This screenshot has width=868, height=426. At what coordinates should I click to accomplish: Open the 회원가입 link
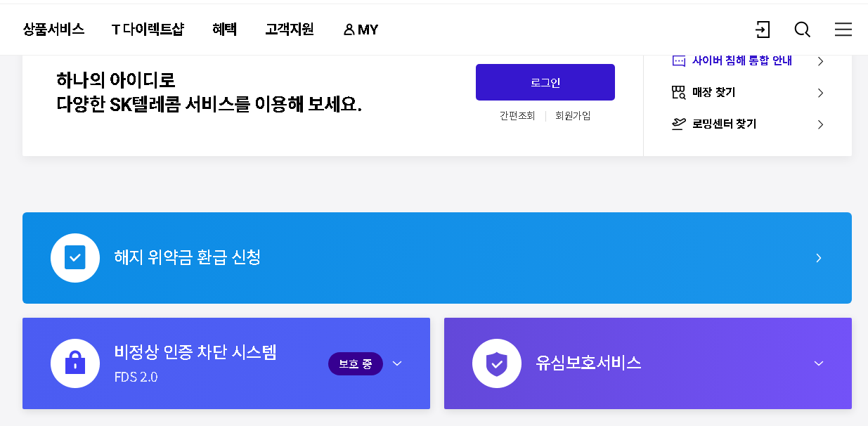click(573, 115)
